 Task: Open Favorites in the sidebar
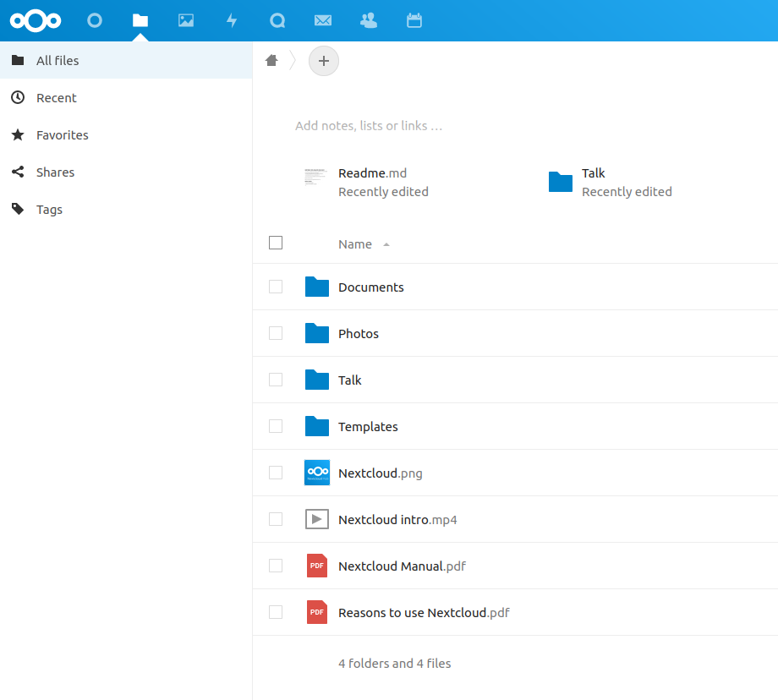click(62, 135)
